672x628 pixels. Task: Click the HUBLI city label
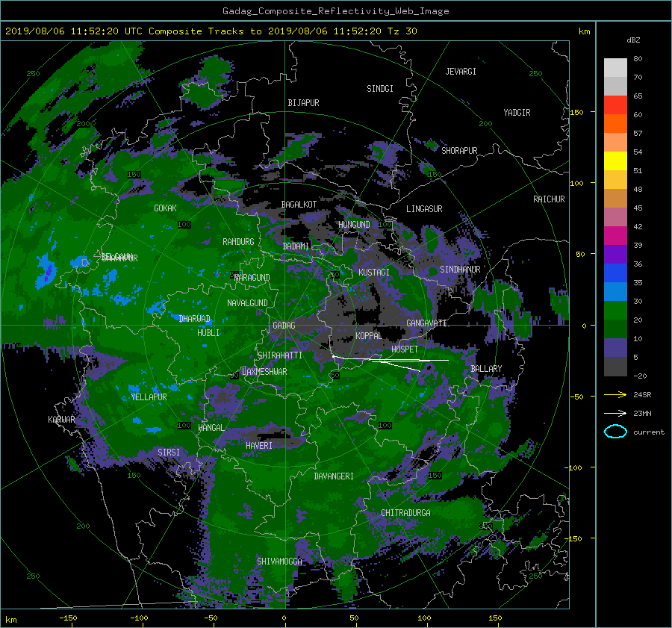tap(208, 332)
